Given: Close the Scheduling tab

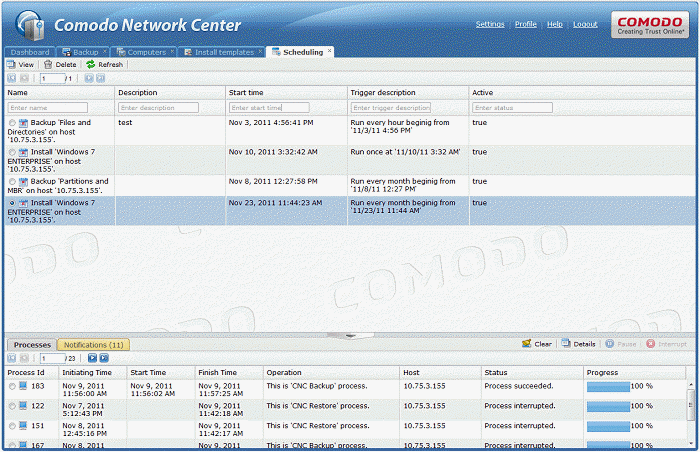Looking at the screenshot, I should click(x=329, y=50).
